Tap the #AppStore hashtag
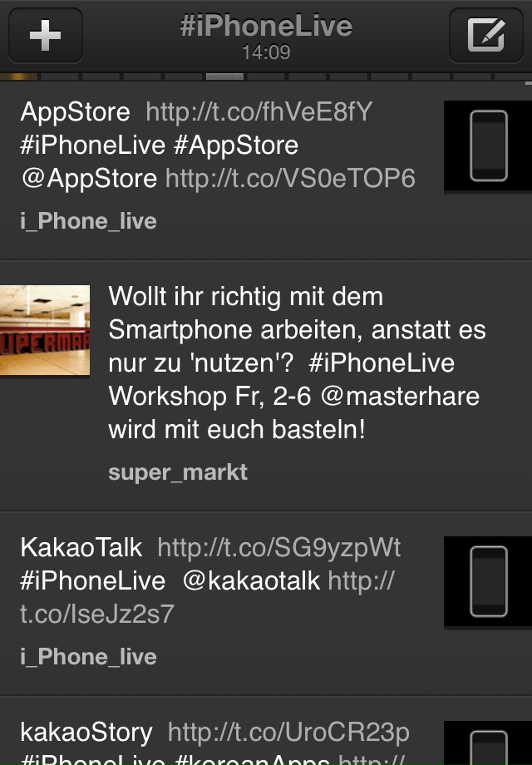 (x=236, y=146)
